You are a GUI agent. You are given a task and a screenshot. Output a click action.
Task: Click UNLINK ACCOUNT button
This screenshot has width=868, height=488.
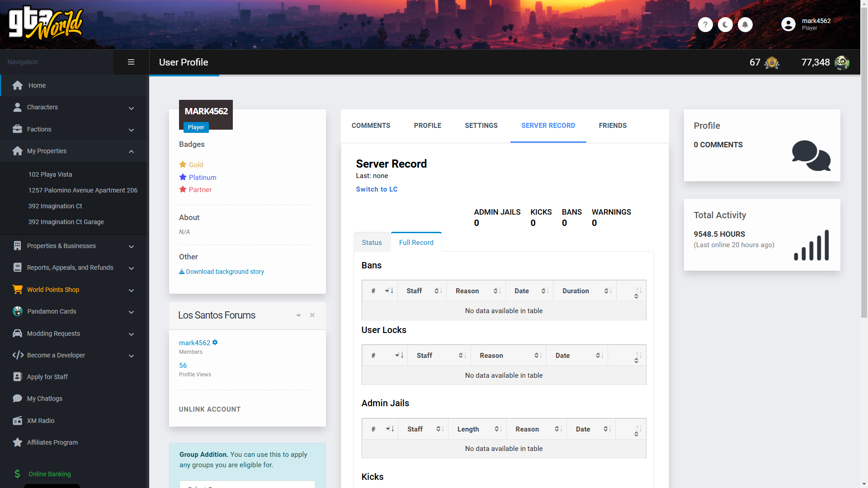click(210, 409)
